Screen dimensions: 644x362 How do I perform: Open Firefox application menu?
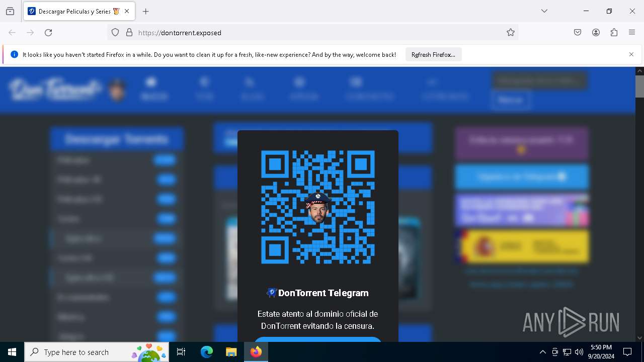[x=632, y=33]
